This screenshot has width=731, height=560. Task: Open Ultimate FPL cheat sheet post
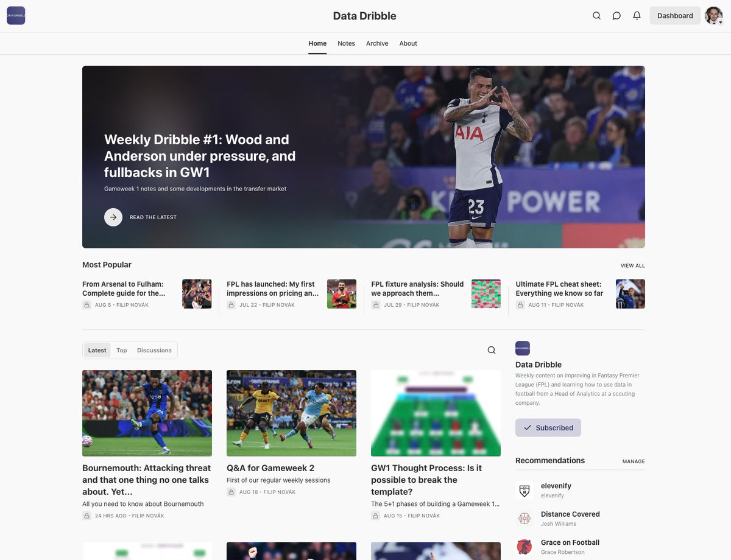pyautogui.click(x=559, y=289)
